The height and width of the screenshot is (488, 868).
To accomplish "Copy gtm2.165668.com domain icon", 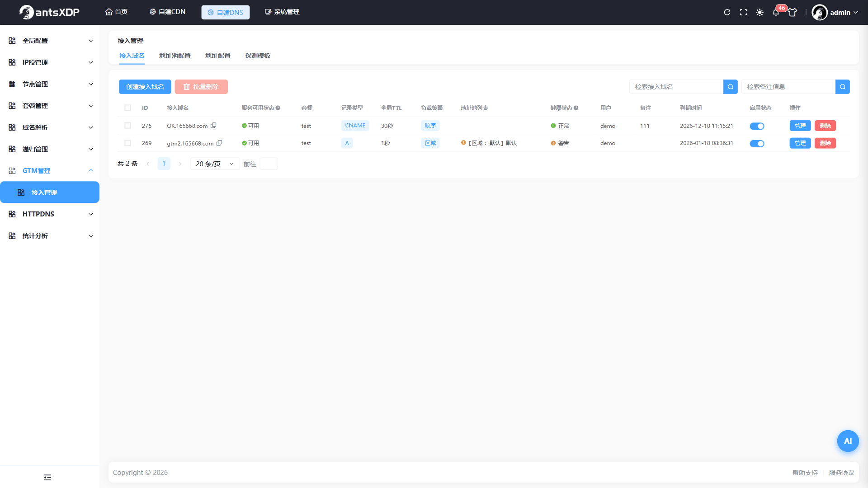I will pos(219,143).
